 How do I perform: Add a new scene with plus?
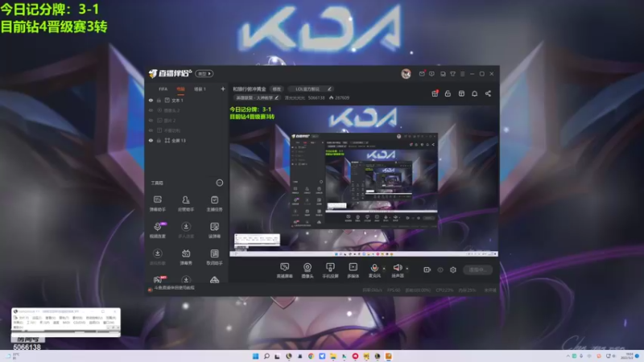click(x=223, y=89)
